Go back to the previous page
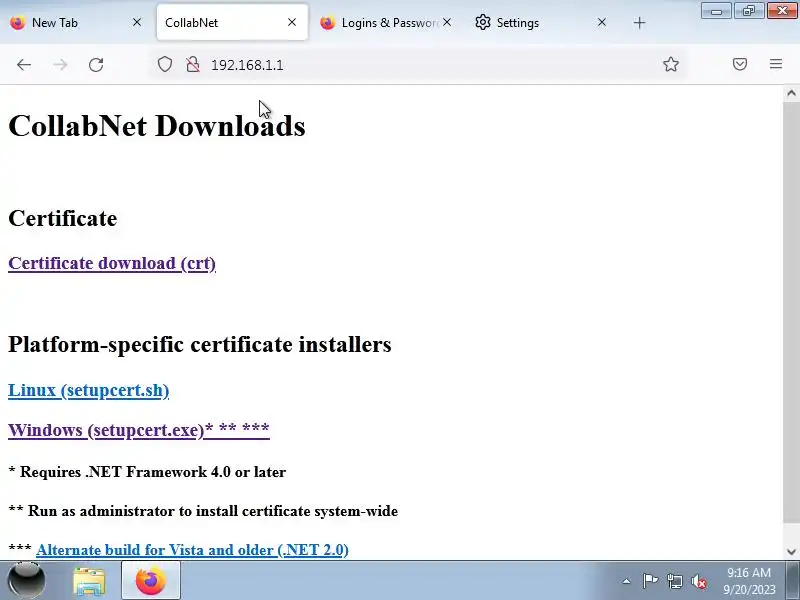Screen dimensions: 800x600 tap(23, 65)
